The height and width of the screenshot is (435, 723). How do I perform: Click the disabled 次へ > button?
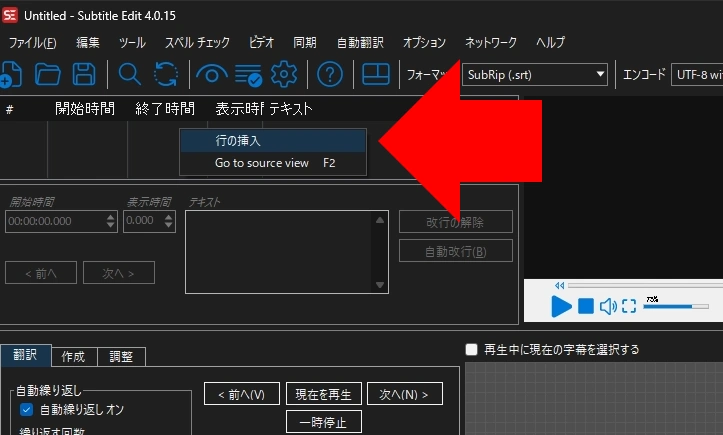pos(119,273)
